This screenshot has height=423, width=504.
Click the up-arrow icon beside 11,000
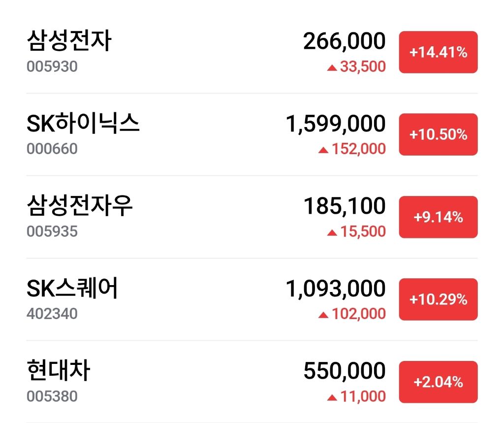point(332,397)
